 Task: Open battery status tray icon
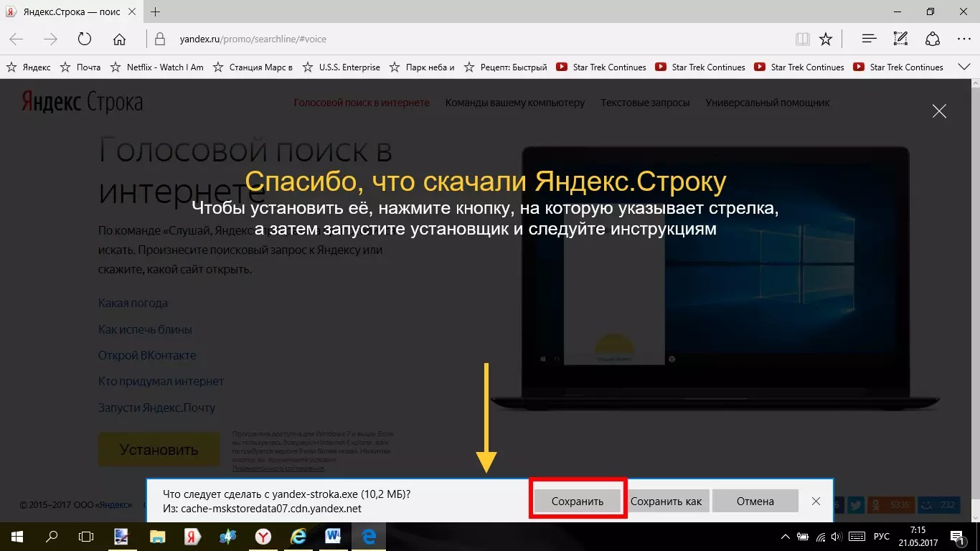(x=804, y=537)
